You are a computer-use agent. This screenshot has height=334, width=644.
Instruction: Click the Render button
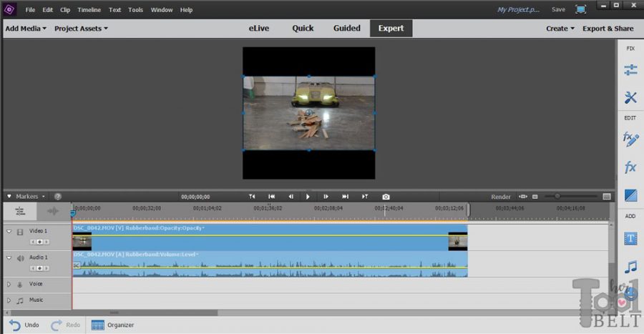(x=501, y=197)
